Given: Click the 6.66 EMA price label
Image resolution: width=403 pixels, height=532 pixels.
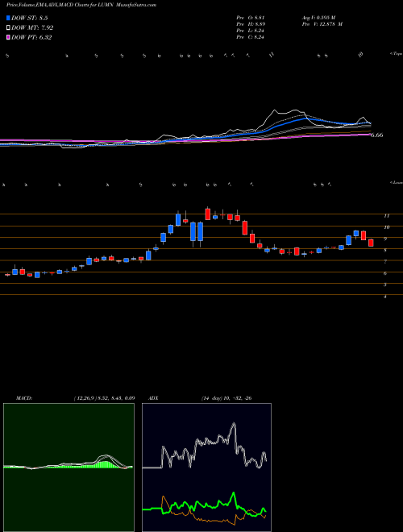Looking at the screenshot, I should click(x=376, y=135).
